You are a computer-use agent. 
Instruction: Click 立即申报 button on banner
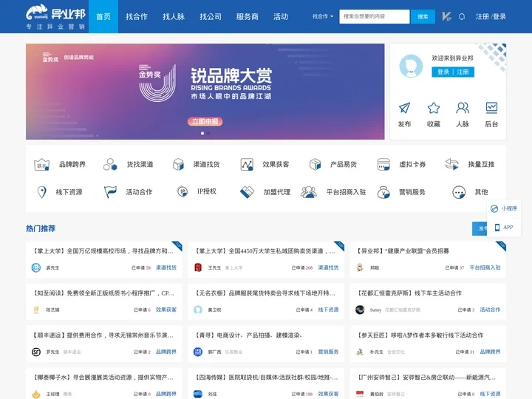[x=205, y=121]
